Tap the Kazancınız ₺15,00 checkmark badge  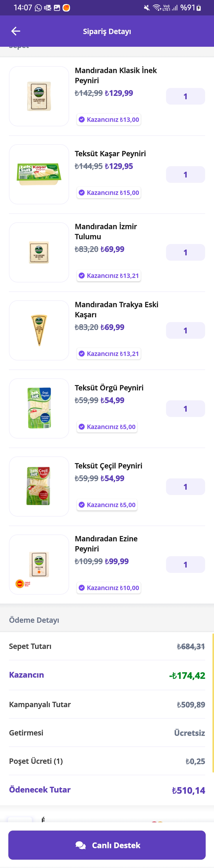coord(109,193)
